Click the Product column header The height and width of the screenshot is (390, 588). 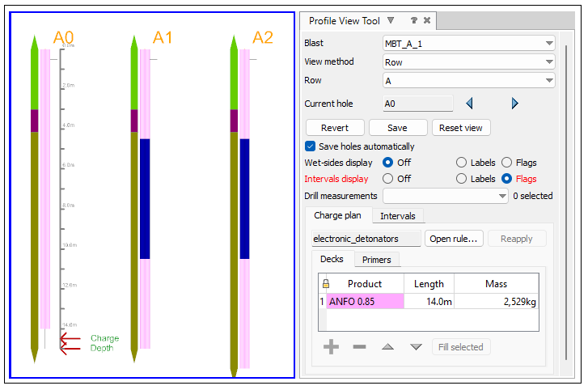click(365, 283)
